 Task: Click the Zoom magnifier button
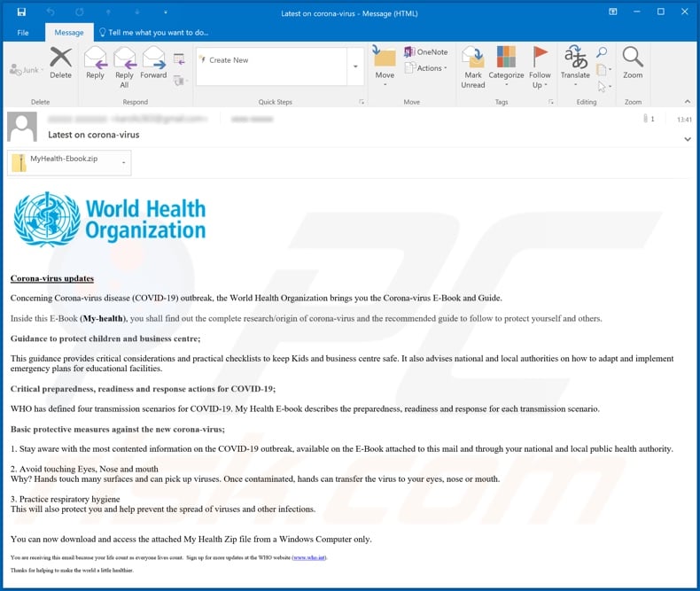pos(633,63)
